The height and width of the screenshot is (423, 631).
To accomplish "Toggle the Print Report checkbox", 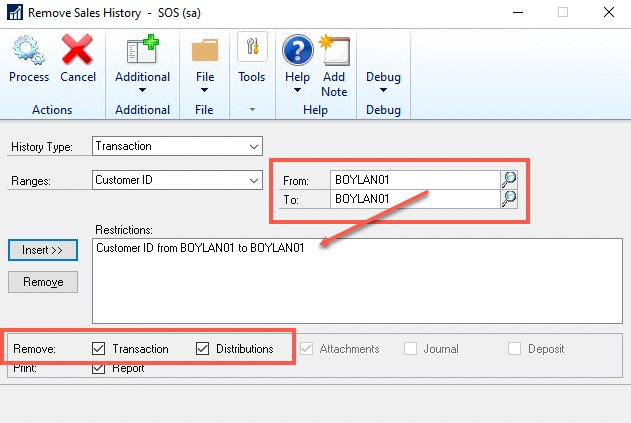I will [99, 368].
